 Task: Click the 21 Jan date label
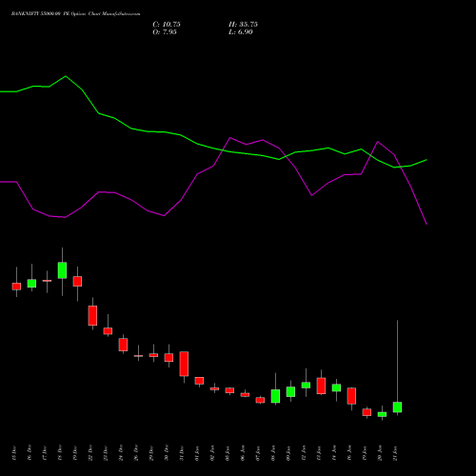click(394, 453)
